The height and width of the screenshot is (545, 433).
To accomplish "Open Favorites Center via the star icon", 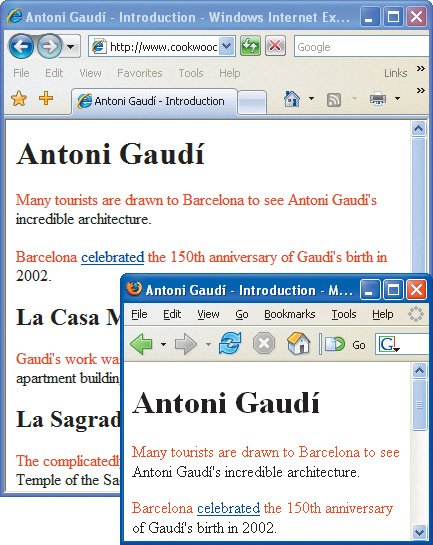I will click(19, 99).
